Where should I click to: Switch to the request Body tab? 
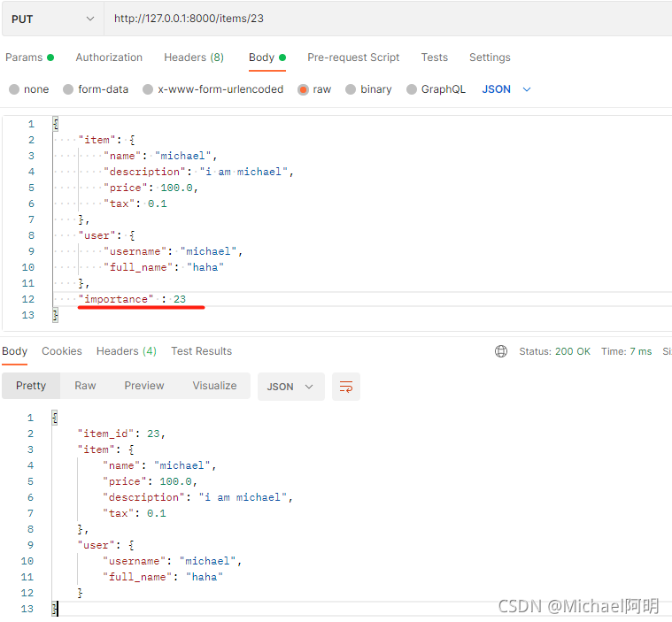click(267, 58)
